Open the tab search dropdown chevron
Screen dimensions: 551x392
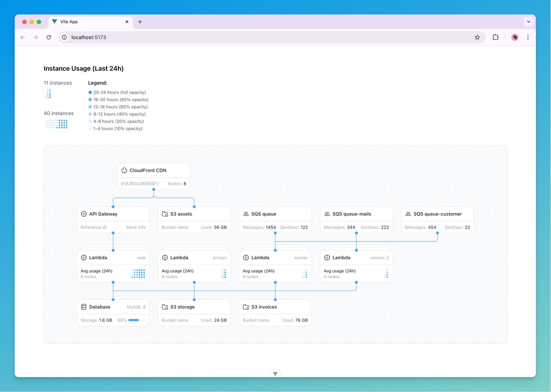pos(529,22)
